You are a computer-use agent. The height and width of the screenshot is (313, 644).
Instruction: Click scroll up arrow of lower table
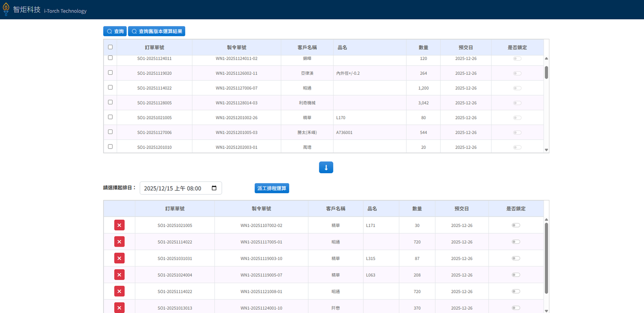pos(546,220)
